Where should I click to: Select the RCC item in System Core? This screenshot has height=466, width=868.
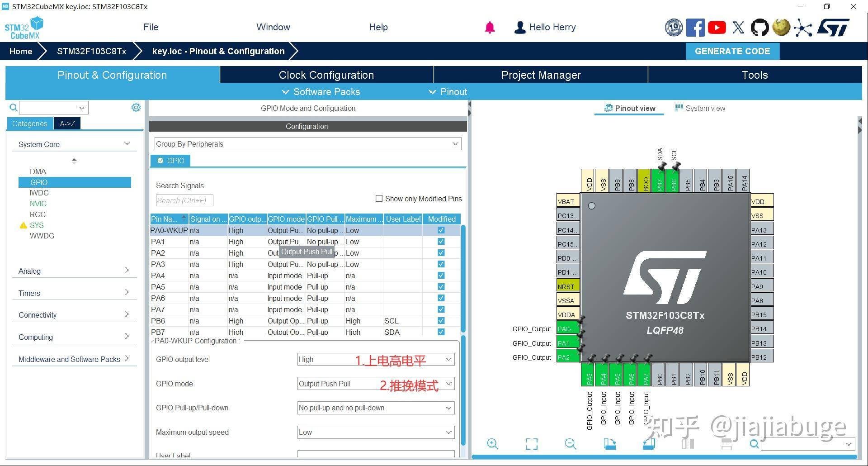coord(38,214)
